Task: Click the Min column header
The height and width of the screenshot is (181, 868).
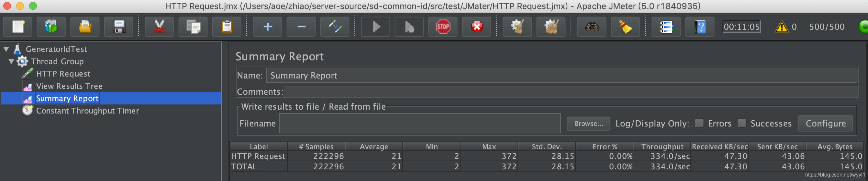Action: click(432, 147)
